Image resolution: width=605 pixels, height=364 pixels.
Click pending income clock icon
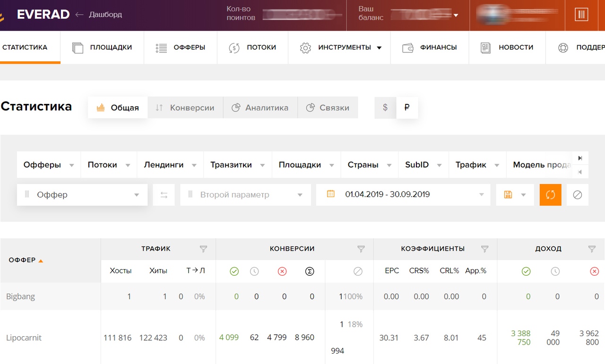click(x=555, y=271)
